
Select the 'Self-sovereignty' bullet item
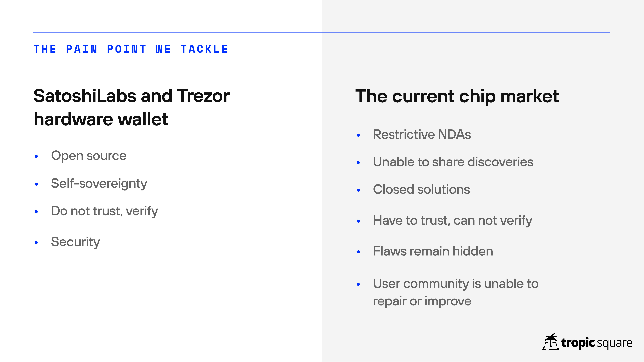99,184
